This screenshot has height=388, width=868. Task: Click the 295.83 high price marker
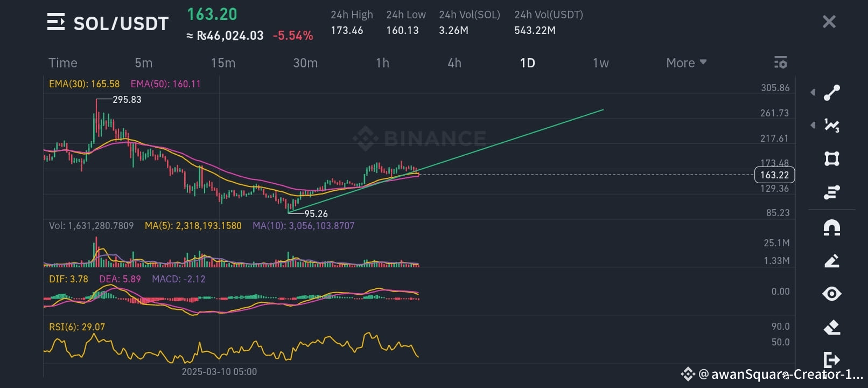(127, 100)
